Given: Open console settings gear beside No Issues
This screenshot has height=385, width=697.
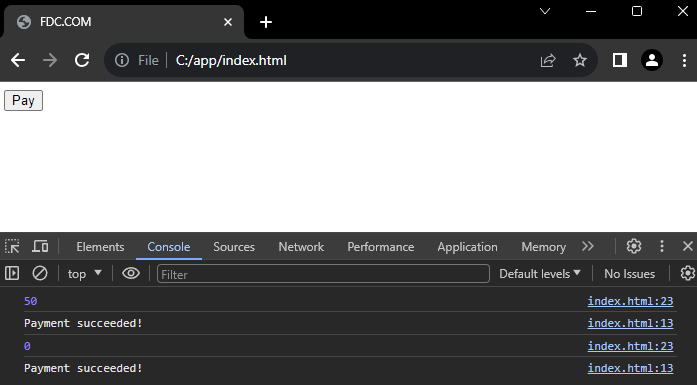Looking at the screenshot, I should pos(688,273).
